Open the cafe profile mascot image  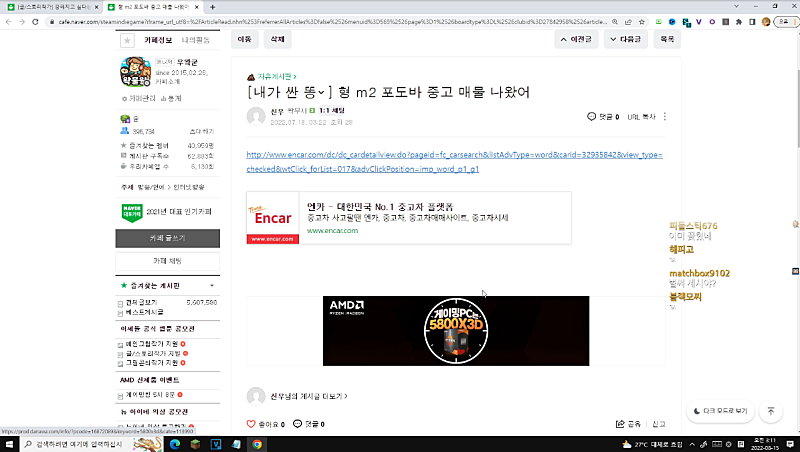click(x=135, y=71)
